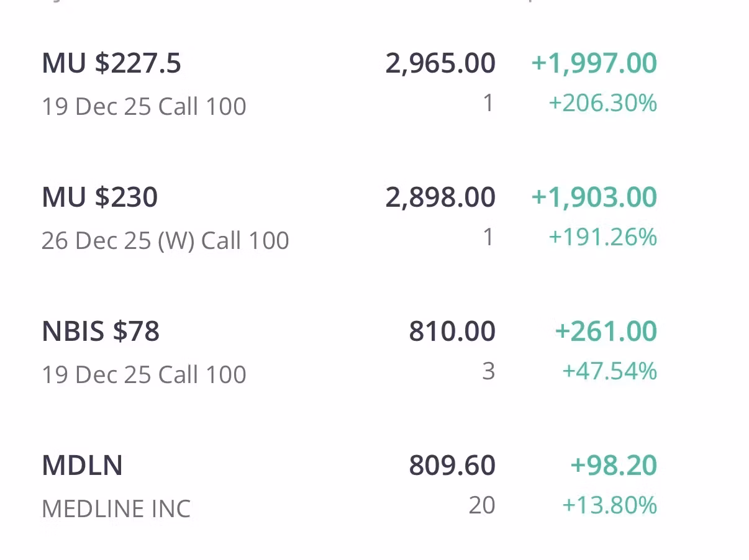
Task: Click the 809.60 market value
Action: tap(452, 466)
